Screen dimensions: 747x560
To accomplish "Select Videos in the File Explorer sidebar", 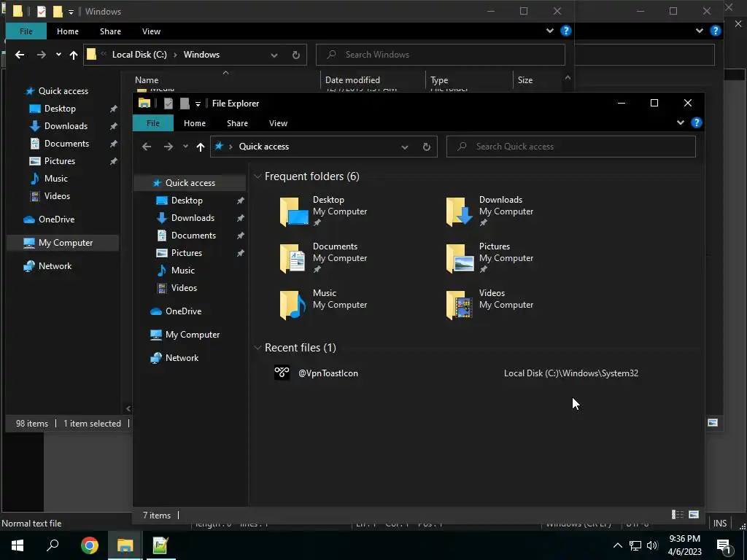I will [184, 287].
